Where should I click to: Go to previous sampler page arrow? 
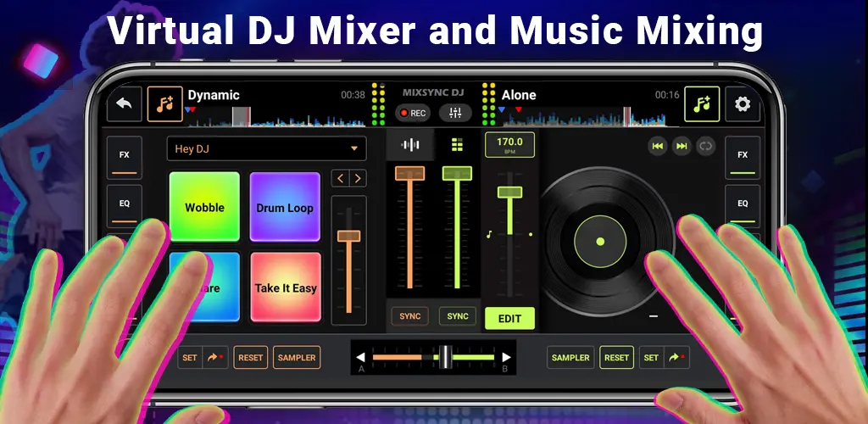[x=341, y=178]
